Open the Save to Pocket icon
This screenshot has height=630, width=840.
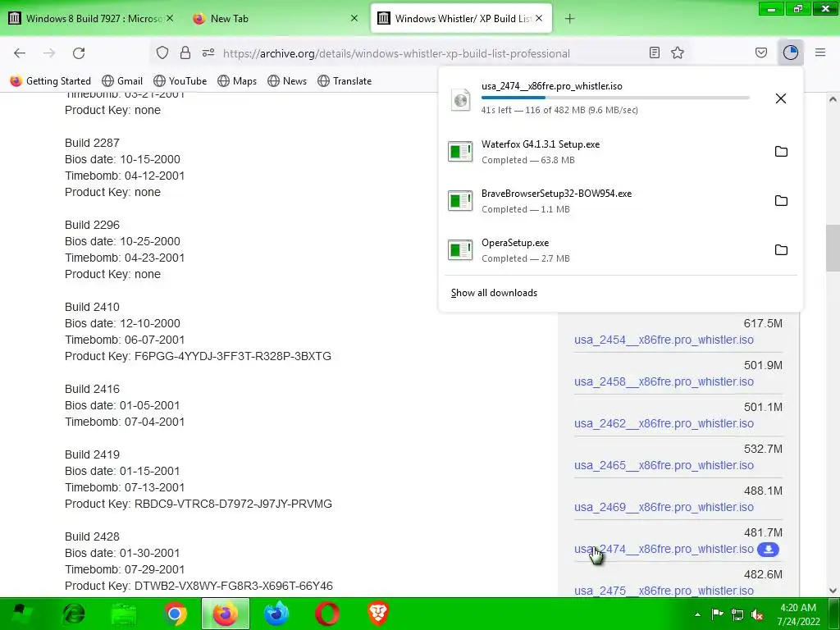[761, 53]
